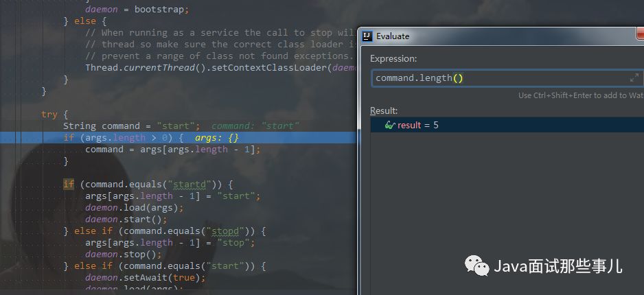Click the 'daemon.load(args);' line after startd
Screen dimensions: 644x295
pyautogui.click(x=135, y=208)
